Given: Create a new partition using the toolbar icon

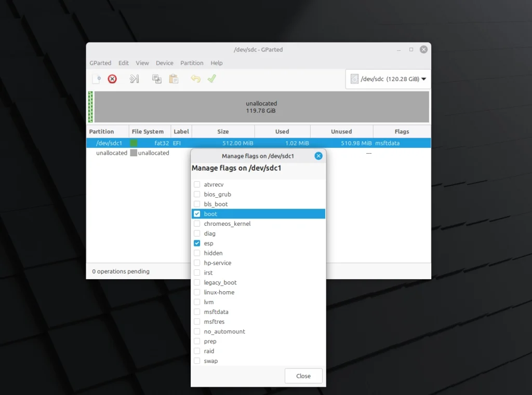Looking at the screenshot, I should pyautogui.click(x=96, y=78).
